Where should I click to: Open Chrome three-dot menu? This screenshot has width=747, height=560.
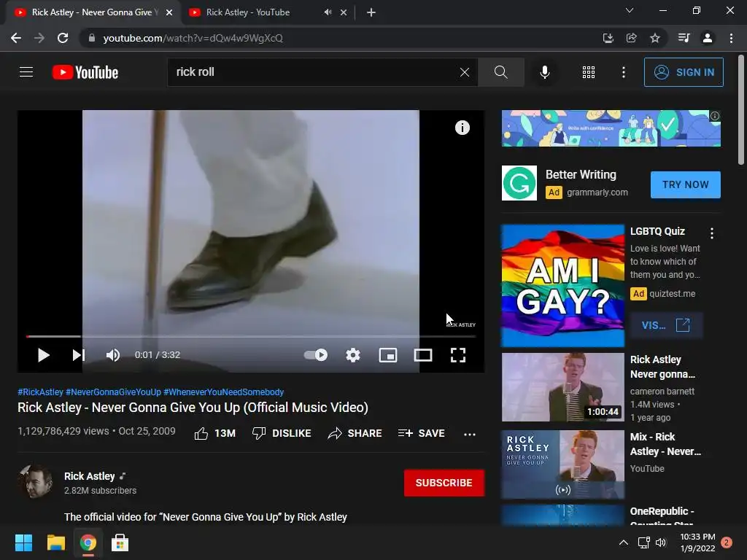pyautogui.click(x=731, y=38)
